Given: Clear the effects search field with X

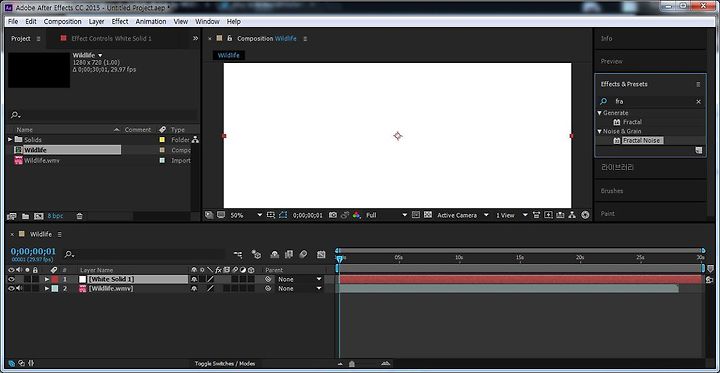Looking at the screenshot, I should [x=698, y=102].
